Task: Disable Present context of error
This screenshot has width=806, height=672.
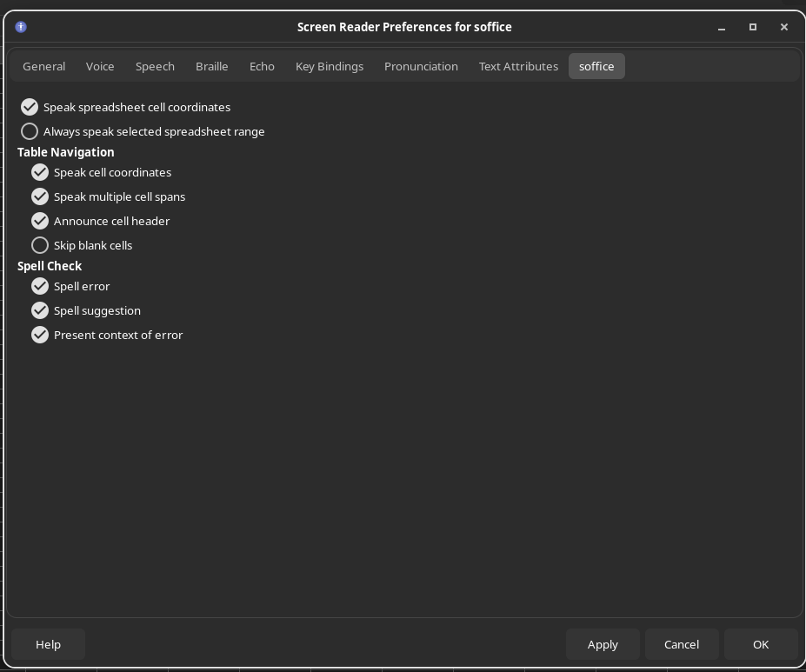Action: 40,335
